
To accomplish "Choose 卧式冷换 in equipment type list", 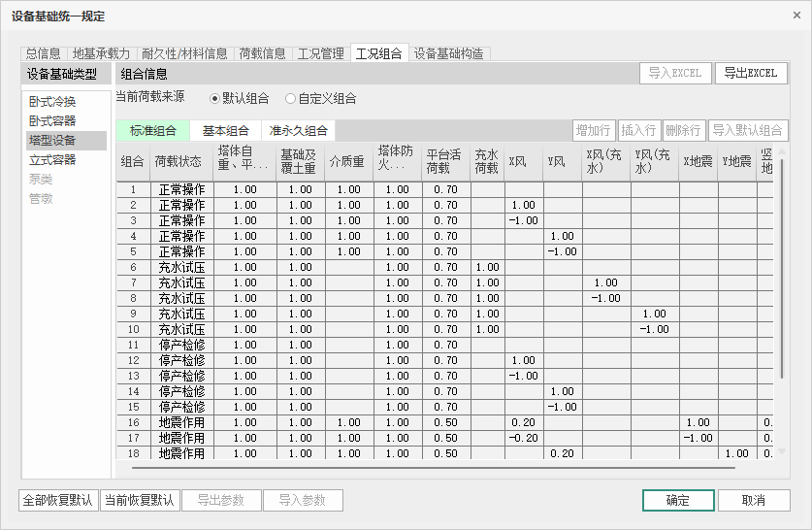I will (x=66, y=102).
